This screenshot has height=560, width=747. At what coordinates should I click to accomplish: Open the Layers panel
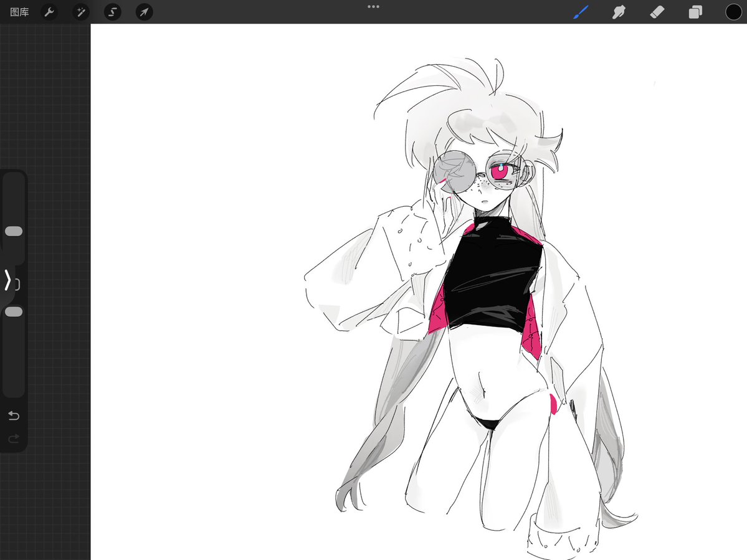point(695,12)
